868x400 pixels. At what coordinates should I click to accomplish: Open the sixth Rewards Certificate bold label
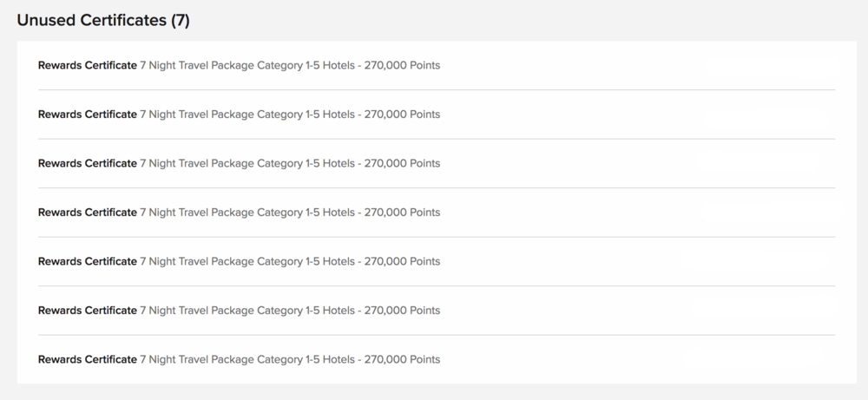(87, 311)
